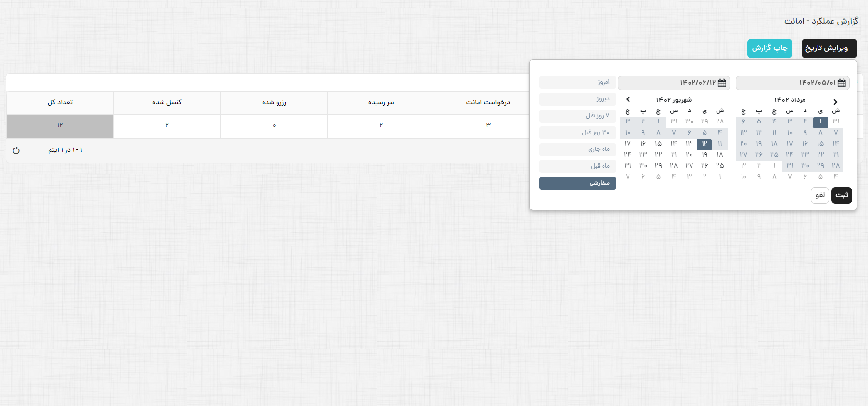Image resolution: width=868 pixels, height=406 pixels.
Task: Select day ۲۲ in the مرداد ۱۴۰۲ calendar
Action: pos(820,155)
